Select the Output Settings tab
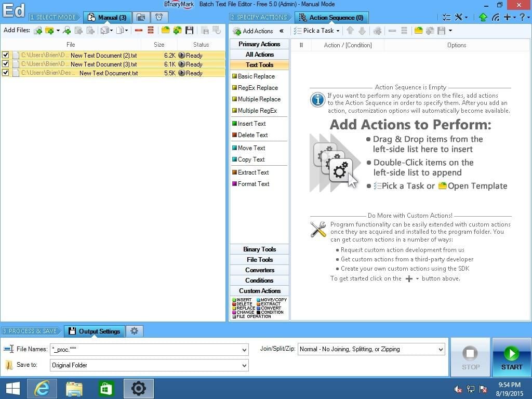The image size is (532, 399). 95,331
